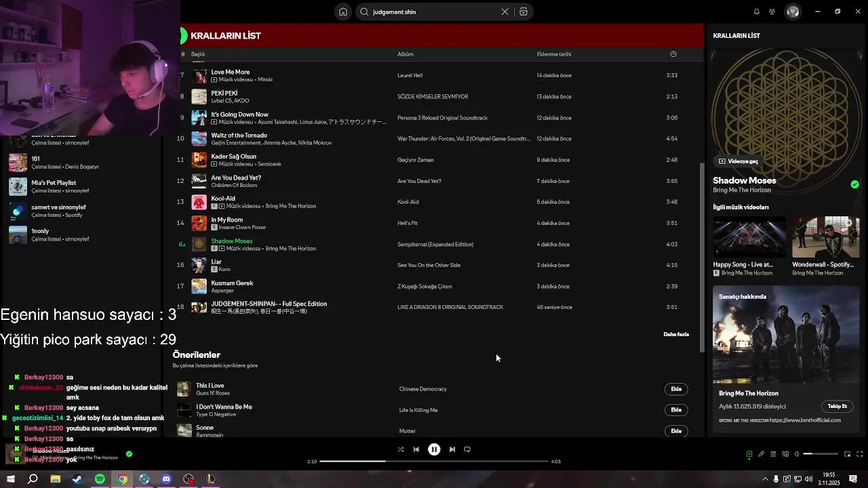Viewport: 868px width, 488px height.
Task: Toggle the Now Playing view icon
Action: click(x=749, y=454)
